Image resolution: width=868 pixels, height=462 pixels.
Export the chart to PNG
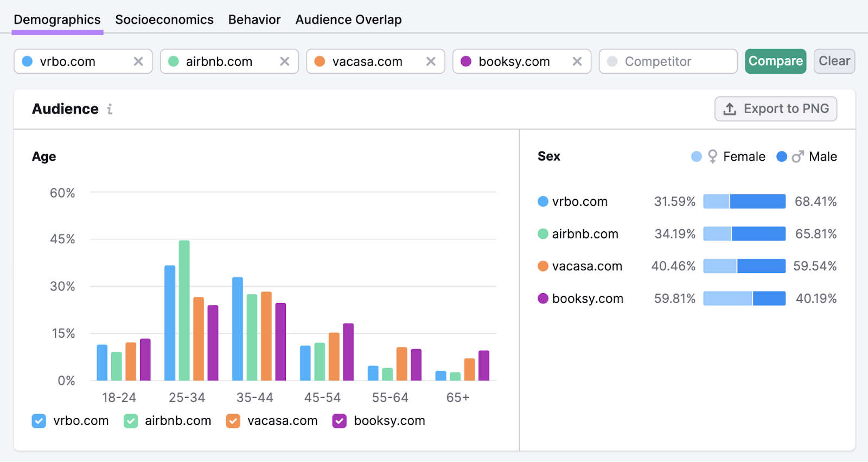(x=776, y=109)
